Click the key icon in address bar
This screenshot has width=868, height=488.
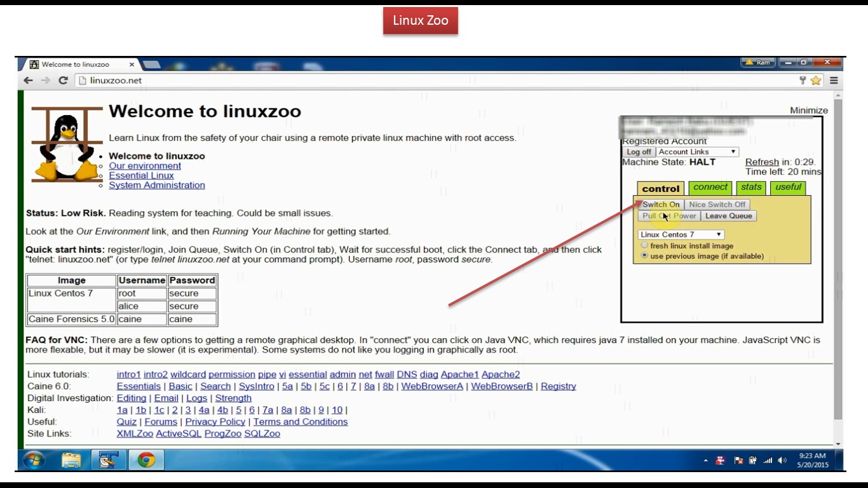click(x=803, y=81)
